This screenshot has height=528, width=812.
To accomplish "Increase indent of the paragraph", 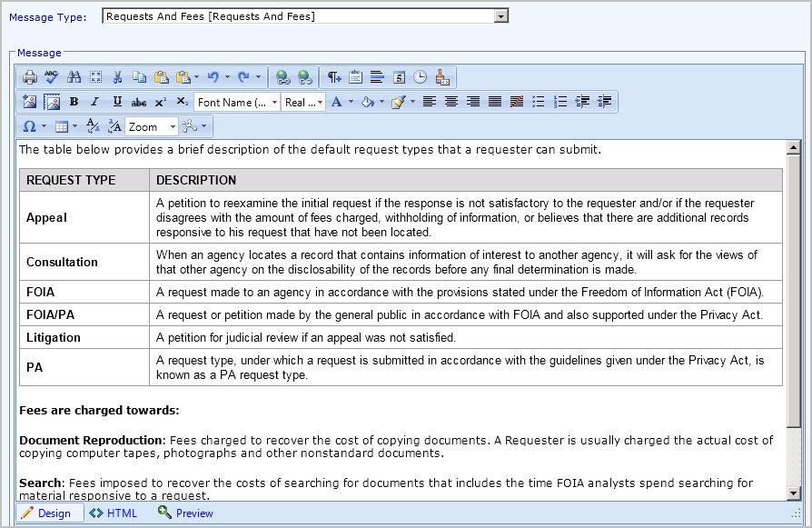I will coord(582,102).
